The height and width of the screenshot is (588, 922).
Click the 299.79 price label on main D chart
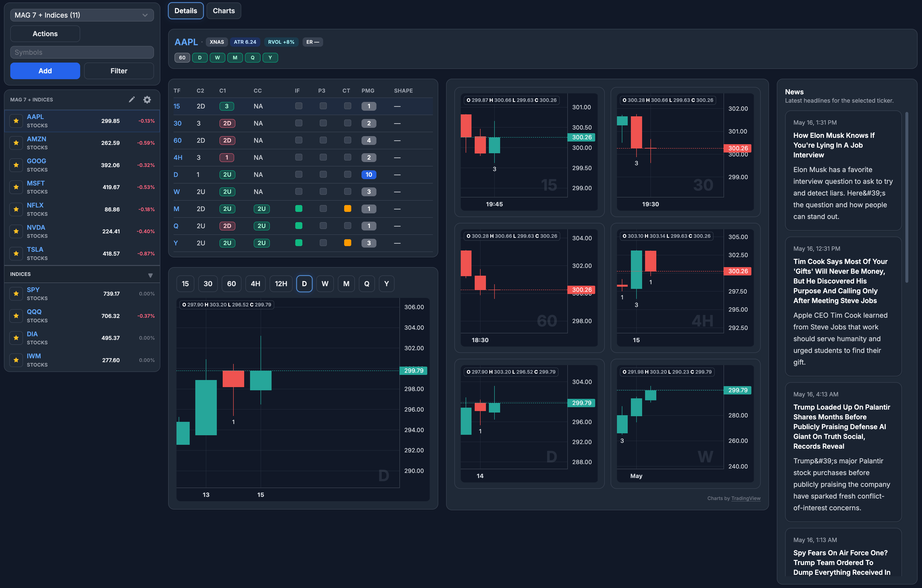414,370
